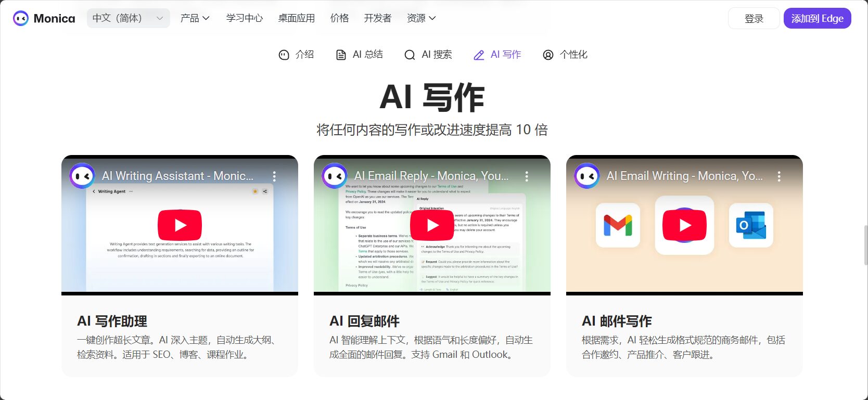Click Monica channel avatar on AI Email Writing video
868x400 pixels.
(587, 176)
